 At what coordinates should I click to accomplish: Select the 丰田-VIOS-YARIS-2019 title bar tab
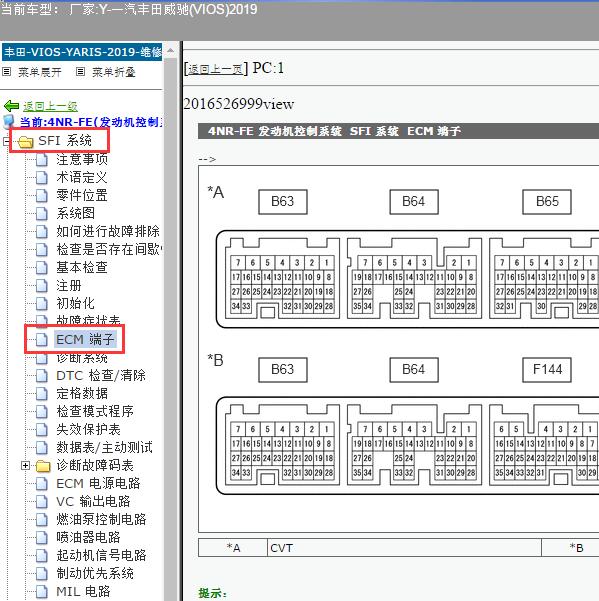82,52
